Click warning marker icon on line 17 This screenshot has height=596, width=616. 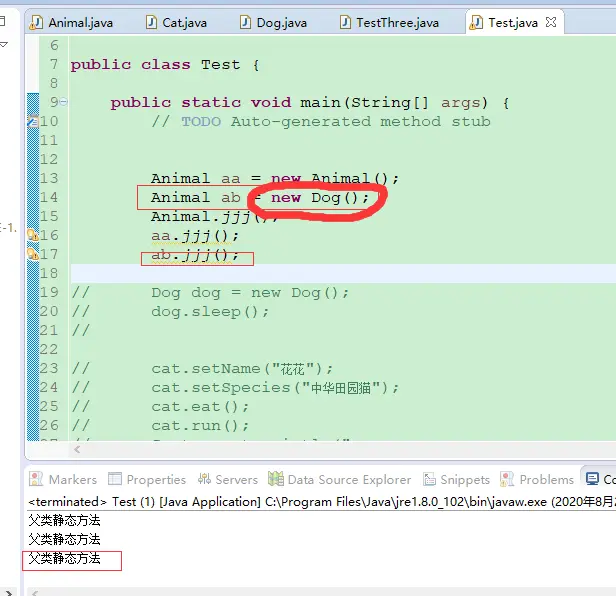pos(32,254)
